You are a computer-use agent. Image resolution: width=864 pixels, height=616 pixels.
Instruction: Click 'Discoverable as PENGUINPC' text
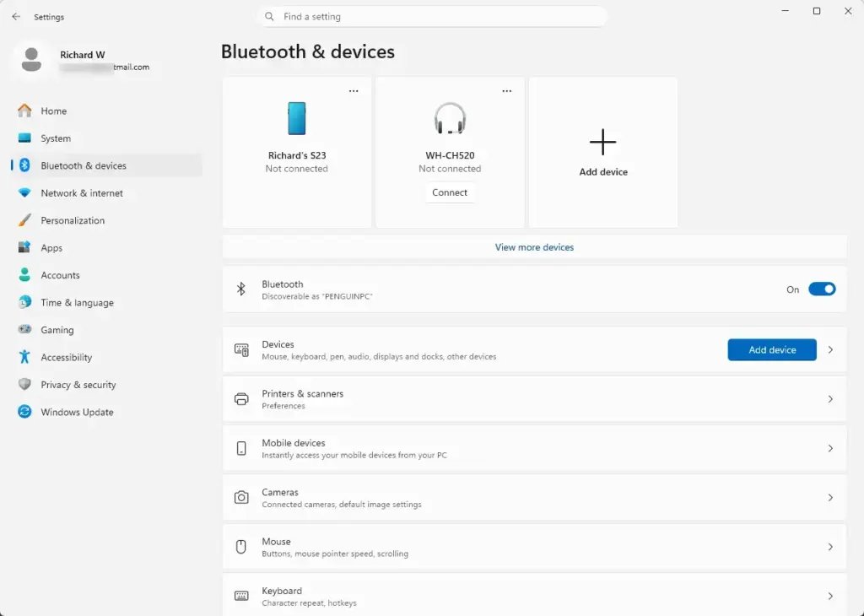click(317, 296)
